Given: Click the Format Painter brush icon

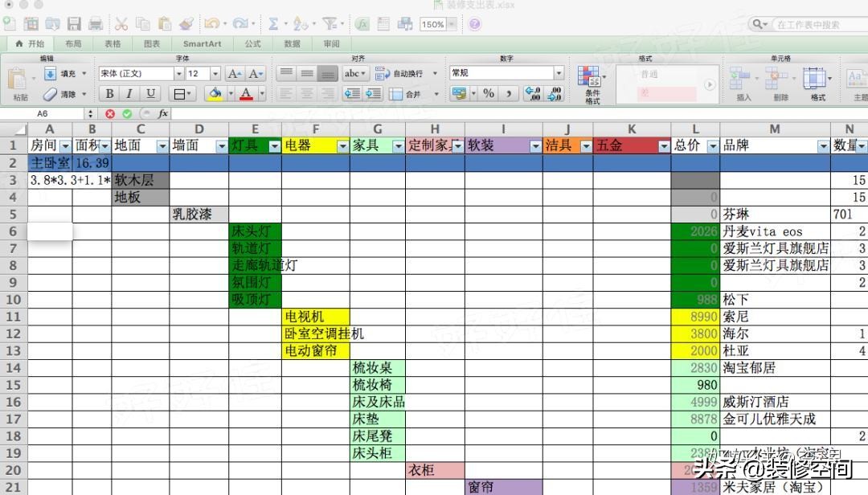Looking at the screenshot, I should tap(186, 24).
